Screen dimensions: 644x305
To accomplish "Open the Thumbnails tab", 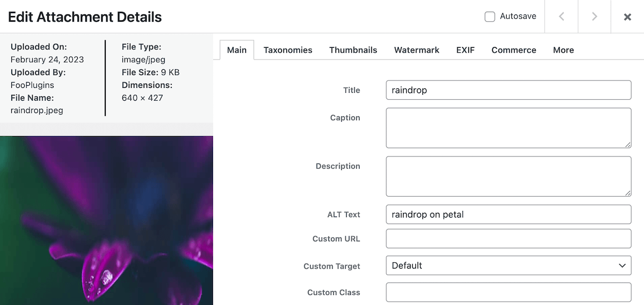I will (353, 50).
